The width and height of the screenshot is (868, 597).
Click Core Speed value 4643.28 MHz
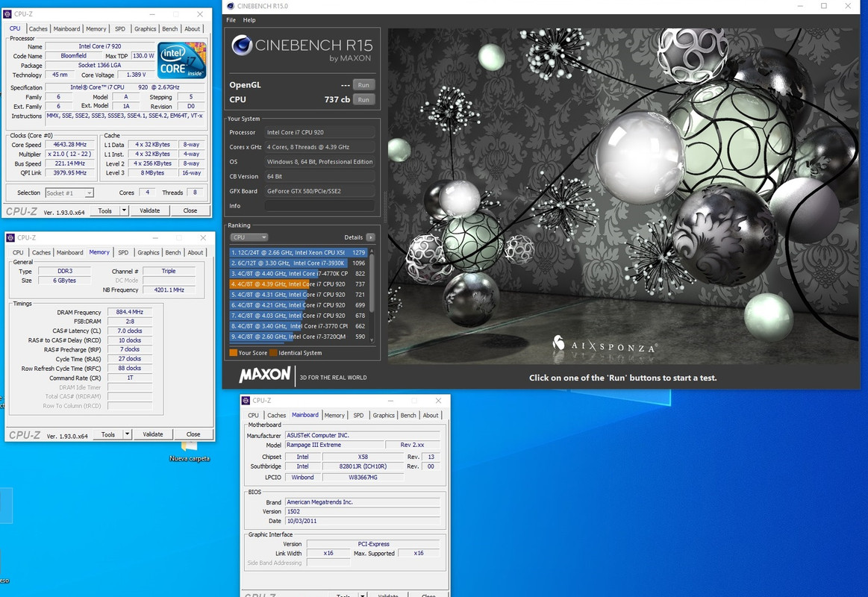point(69,145)
